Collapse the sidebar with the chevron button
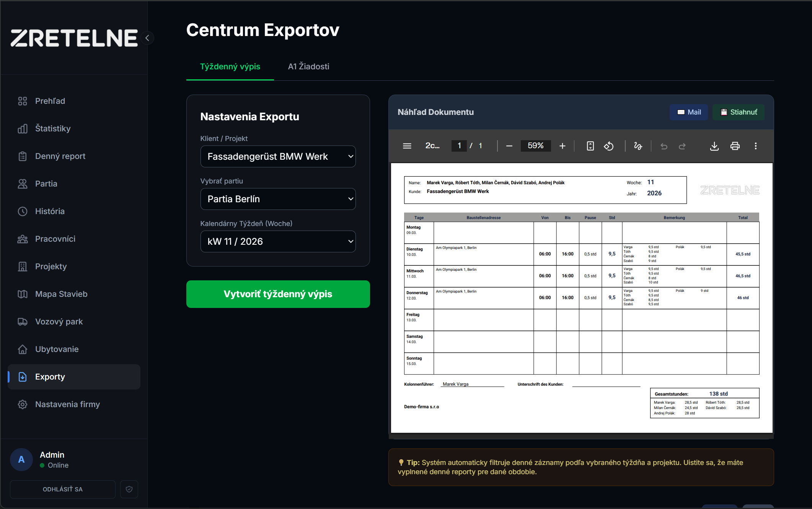 point(147,38)
